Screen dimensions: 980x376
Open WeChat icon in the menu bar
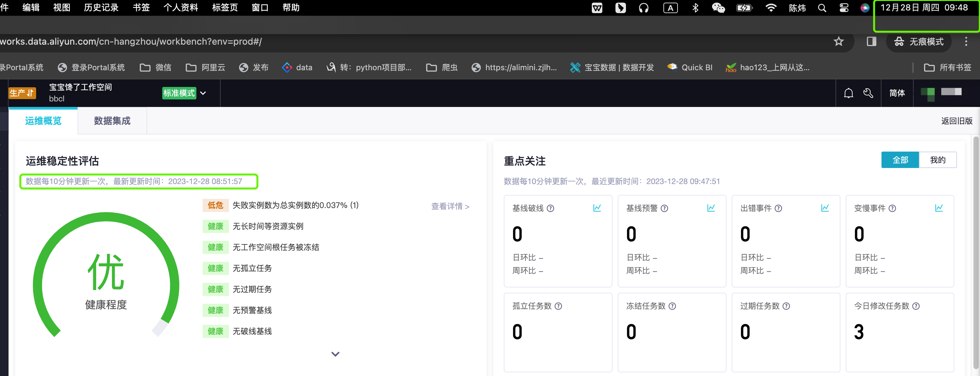point(718,8)
